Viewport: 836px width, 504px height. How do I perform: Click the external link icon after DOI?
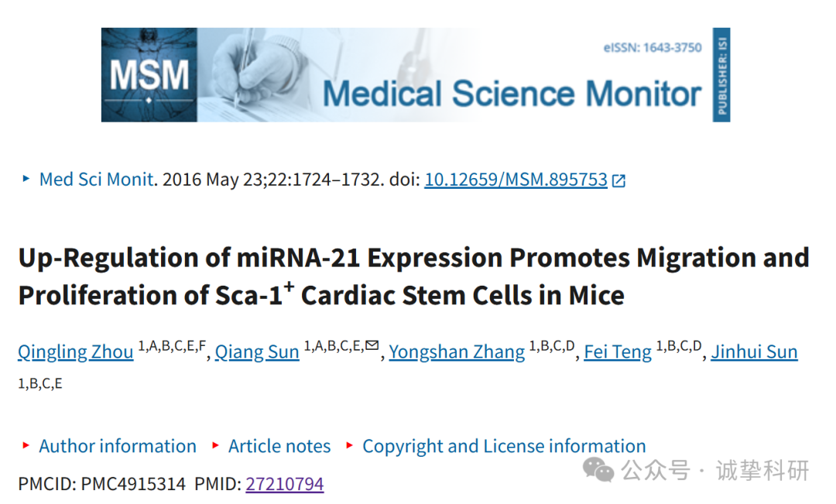point(618,181)
